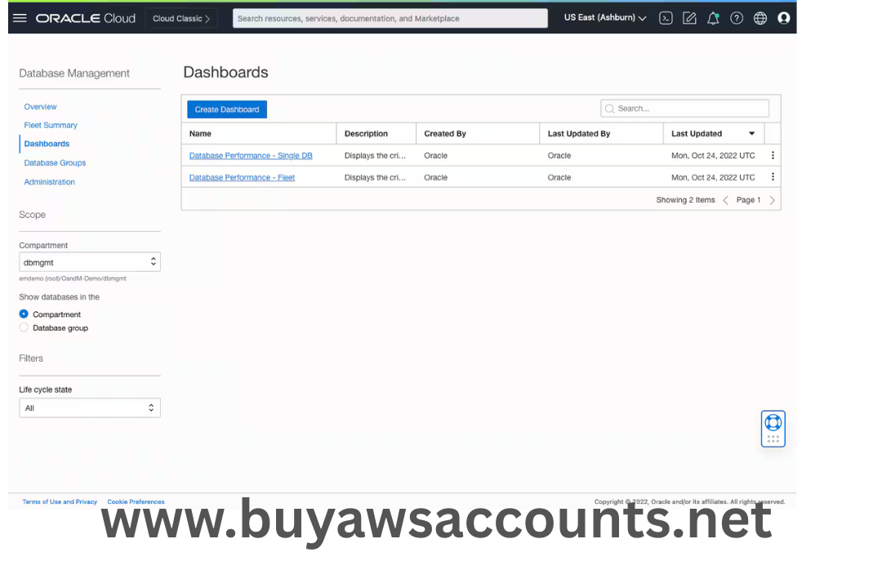Open the help question mark icon

coord(737,18)
